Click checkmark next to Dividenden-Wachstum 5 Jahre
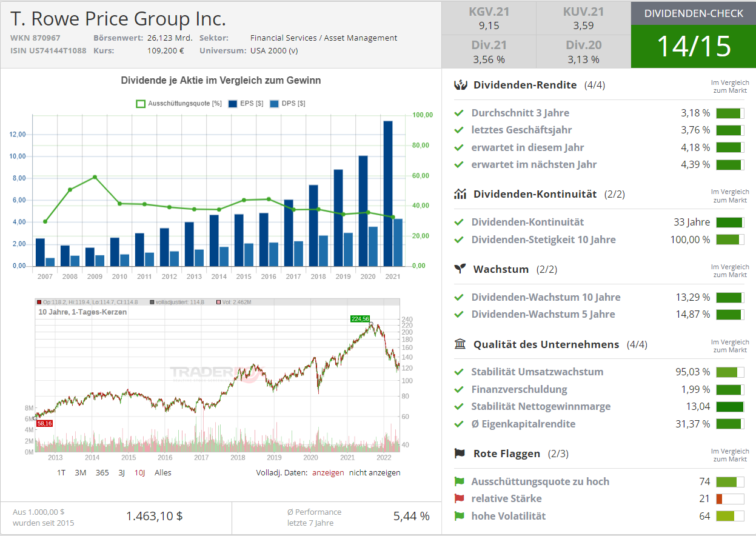Screen dimensions: 756x536 459,314
